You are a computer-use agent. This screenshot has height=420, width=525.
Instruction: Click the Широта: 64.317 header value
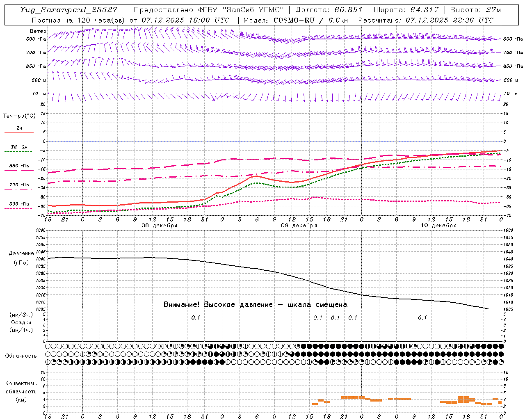(x=406, y=10)
